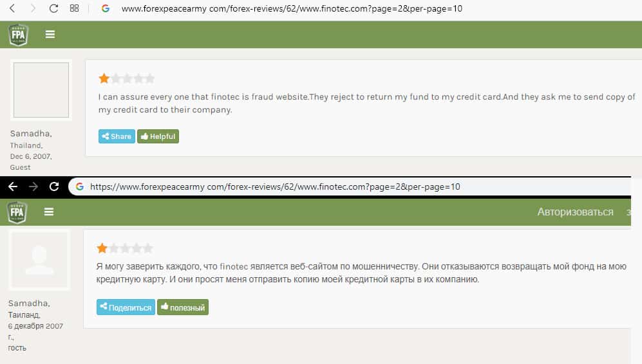This screenshot has height=364, width=642.
Task: Open the hamburger menu in upper green header
Action: point(50,34)
